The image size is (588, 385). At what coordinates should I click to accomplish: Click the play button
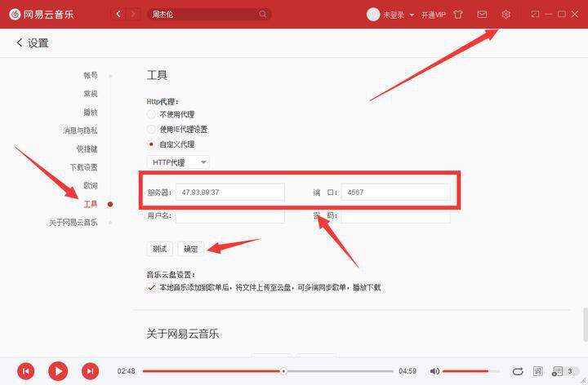click(58, 371)
